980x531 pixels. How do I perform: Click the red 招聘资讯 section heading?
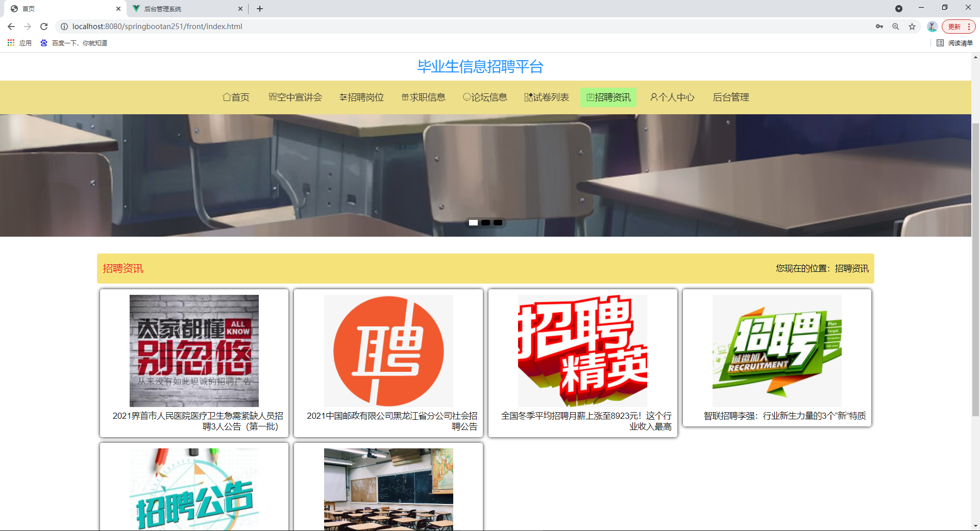pyautogui.click(x=123, y=268)
